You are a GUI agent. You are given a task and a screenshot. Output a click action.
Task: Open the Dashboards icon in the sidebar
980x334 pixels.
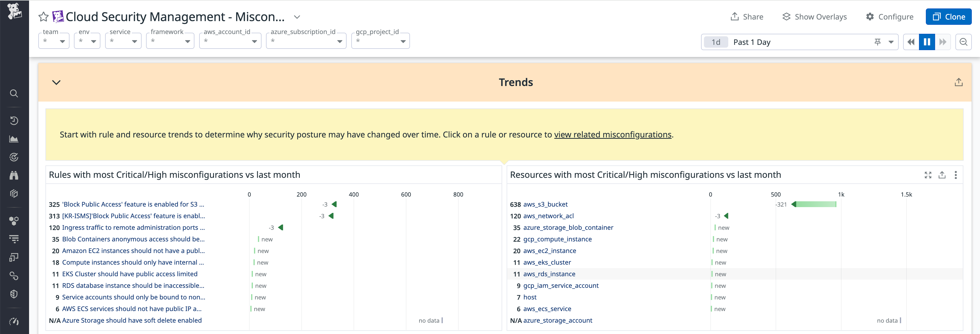14,139
